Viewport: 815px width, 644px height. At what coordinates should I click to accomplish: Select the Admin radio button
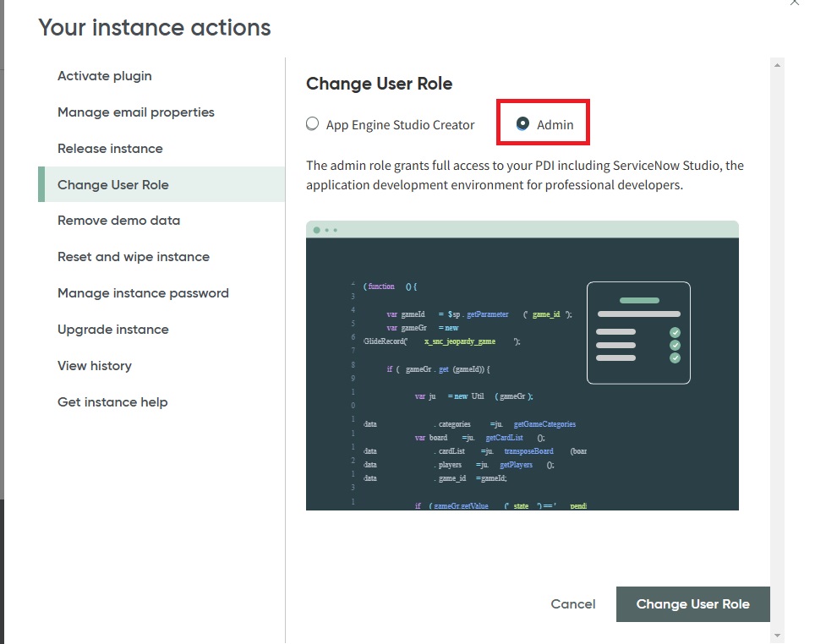tap(523, 123)
